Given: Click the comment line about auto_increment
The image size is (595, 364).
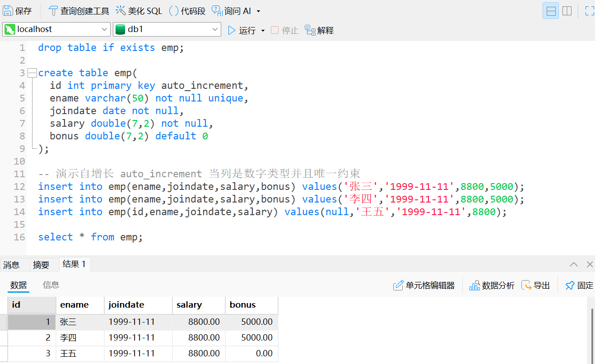Looking at the screenshot, I should pyautogui.click(x=199, y=174).
